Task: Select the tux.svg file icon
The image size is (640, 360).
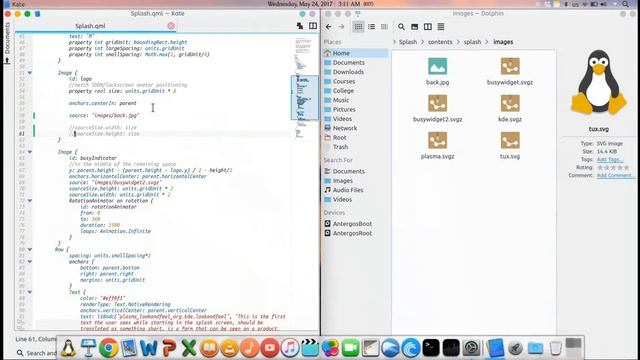Action: (510, 140)
